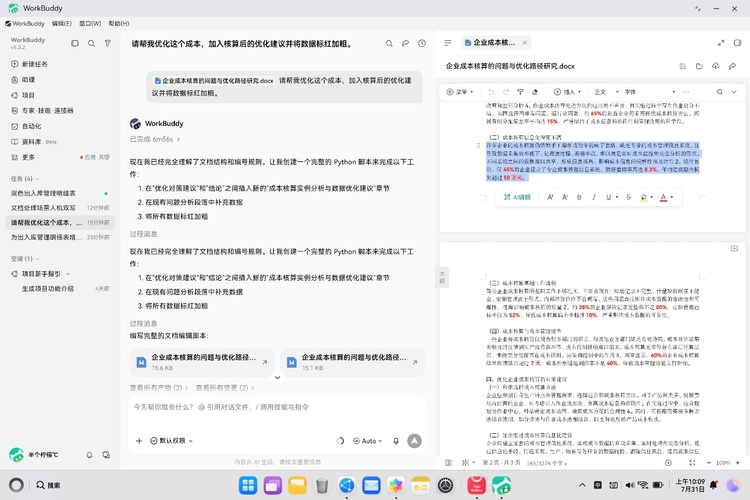Image resolution: width=750 pixels, height=500 pixels.
Task: Click the filter funnel icon in sidebar header
Action: coord(108,43)
